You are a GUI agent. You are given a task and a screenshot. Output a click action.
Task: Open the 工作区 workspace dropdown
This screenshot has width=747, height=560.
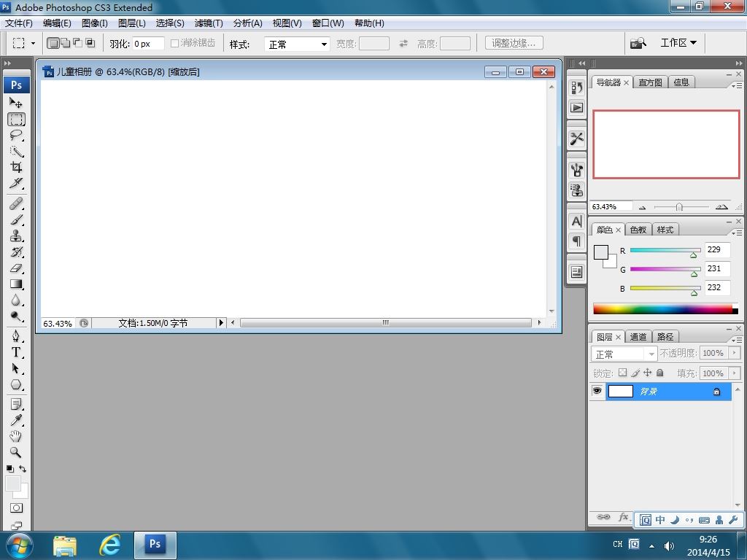pyautogui.click(x=678, y=43)
